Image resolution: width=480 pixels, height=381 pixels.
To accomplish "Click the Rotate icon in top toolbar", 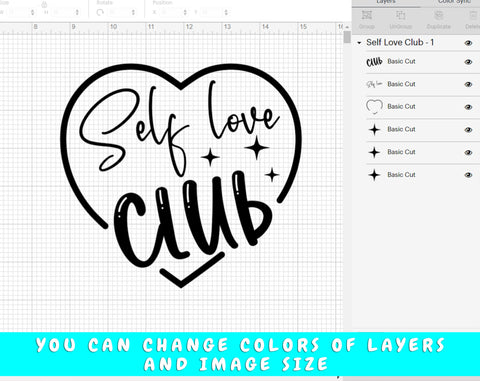I will (100, 13).
